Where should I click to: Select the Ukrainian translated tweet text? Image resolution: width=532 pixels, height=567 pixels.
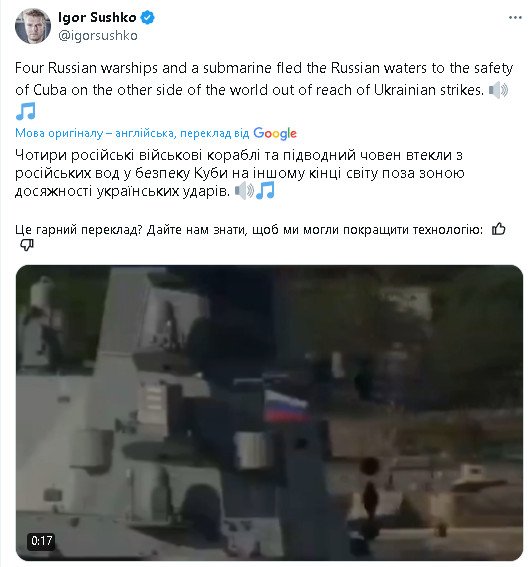point(239,173)
